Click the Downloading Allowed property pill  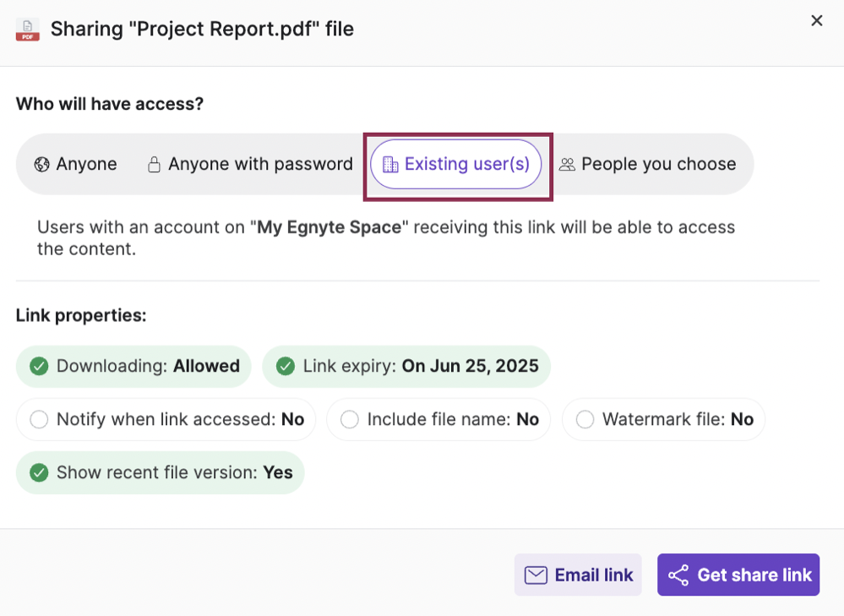click(133, 366)
